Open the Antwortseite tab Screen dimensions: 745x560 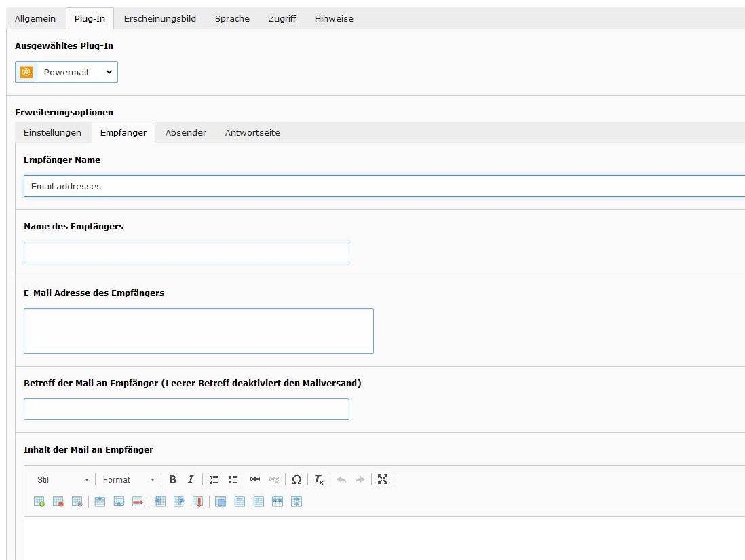point(252,132)
